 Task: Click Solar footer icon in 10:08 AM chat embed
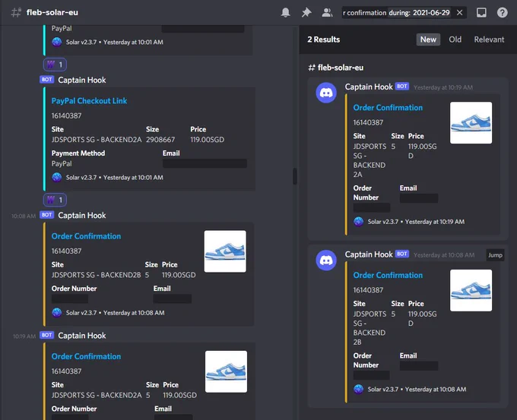pos(57,313)
